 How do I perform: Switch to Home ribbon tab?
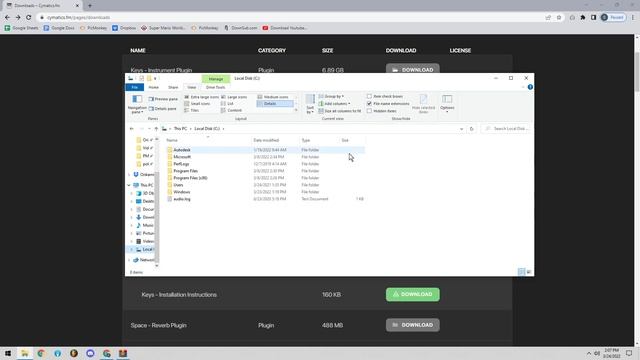tap(153, 87)
